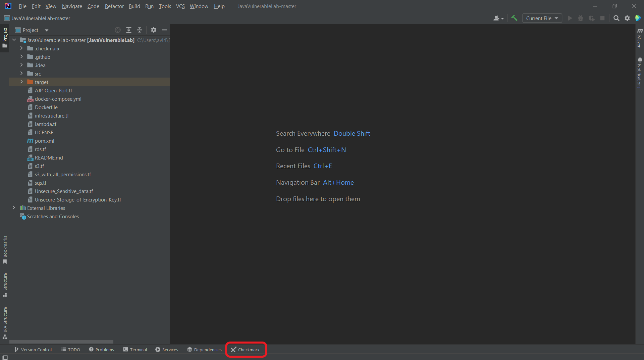Open Project panel options gear
The height and width of the screenshot is (360, 644).
(x=154, y=30)
